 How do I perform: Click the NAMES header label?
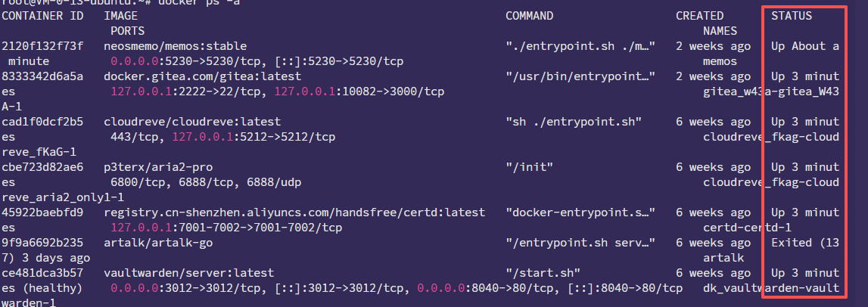pyautogui.click(x=719, y=31)
